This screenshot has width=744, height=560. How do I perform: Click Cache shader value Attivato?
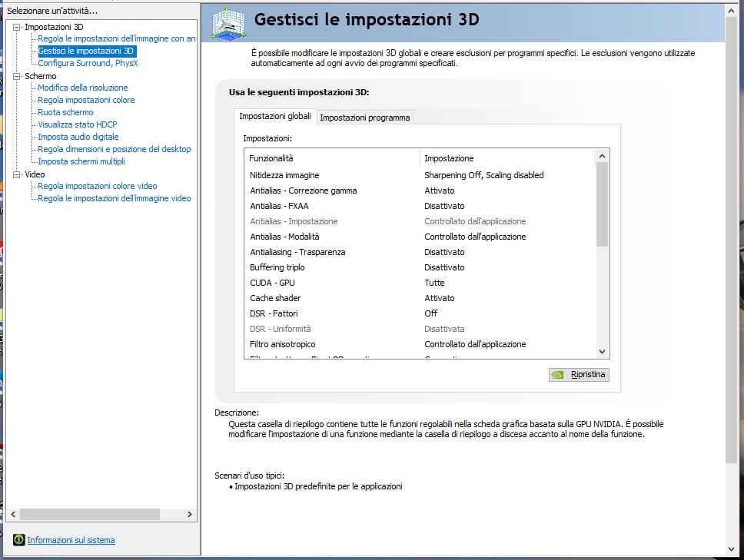pos(440,298)
